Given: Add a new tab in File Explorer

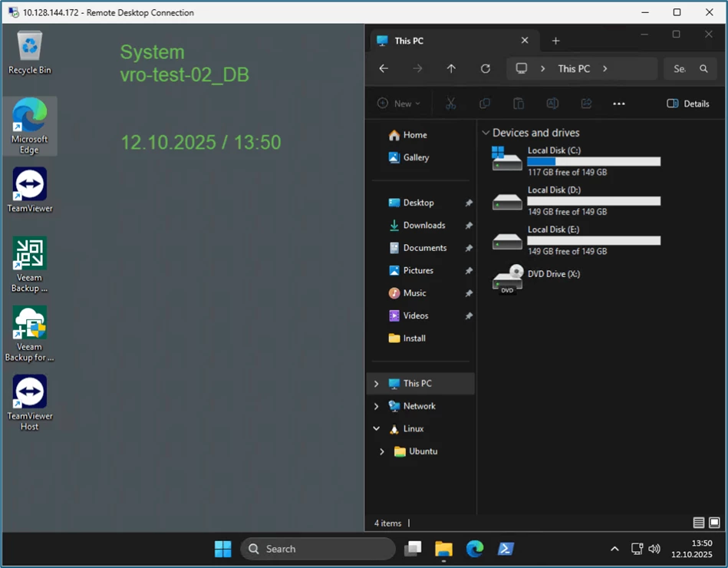Looking at the screenshot, I should click(556, 41).
